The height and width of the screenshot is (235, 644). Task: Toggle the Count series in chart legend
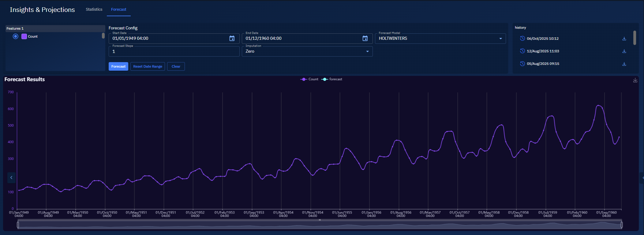click(x=309, y=79)
